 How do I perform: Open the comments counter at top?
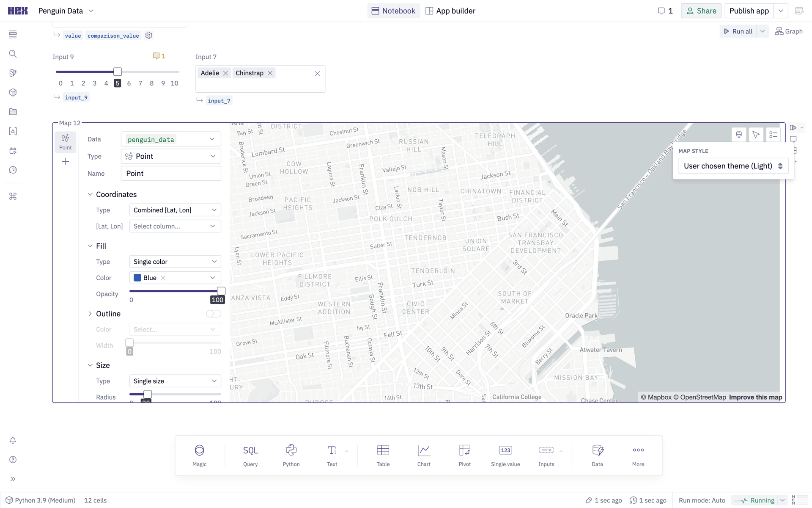pyautogui.click(x=665, y=11)
